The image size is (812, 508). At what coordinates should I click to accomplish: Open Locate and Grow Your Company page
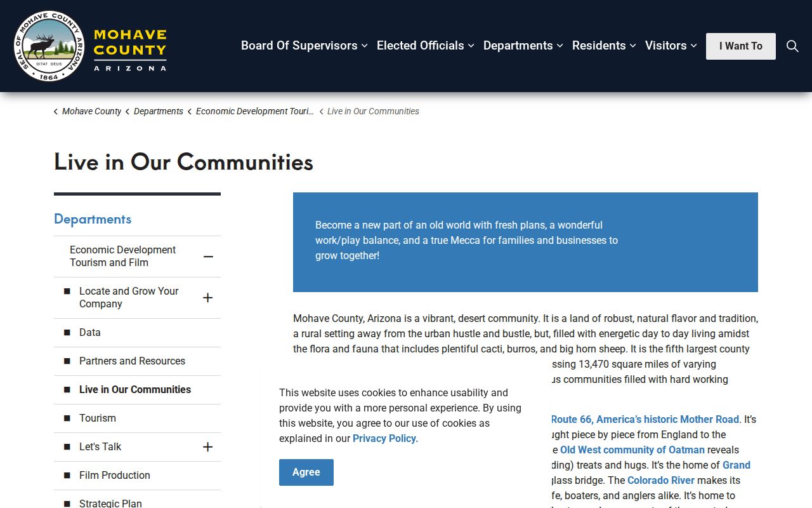pyautogui.click(x=129, y=297)
